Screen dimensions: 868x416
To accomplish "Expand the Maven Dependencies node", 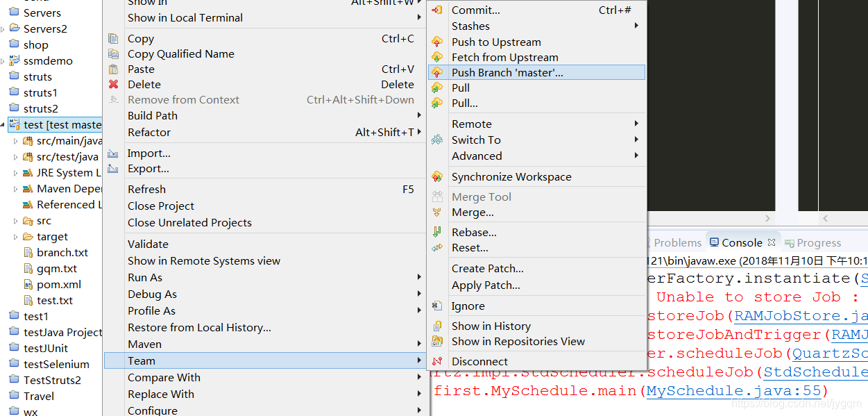I will tap(16, 188).
